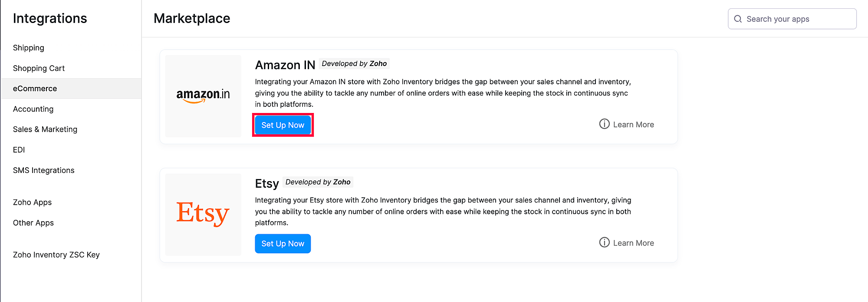Screen dimensions: 868x302
Task: Click the Amazon.in logo thumbnail
Action: click(x=203, y=96)
